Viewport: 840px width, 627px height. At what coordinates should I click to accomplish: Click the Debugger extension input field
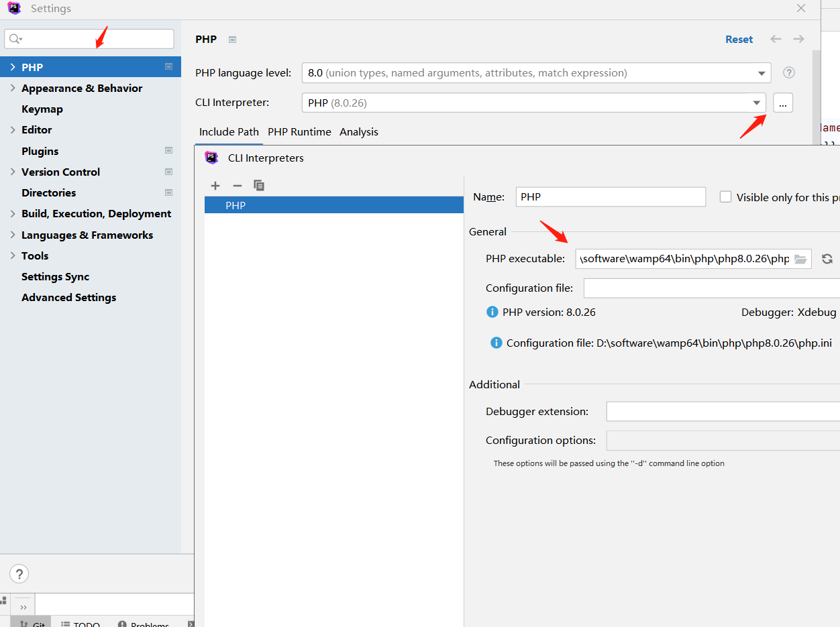(723, 412)
